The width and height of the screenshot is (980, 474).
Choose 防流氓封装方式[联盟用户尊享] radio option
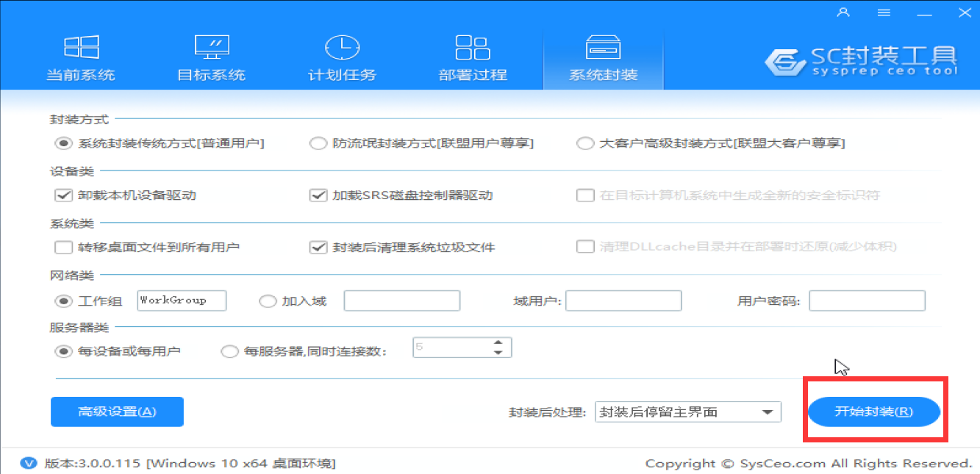click(x=318, y=143)
